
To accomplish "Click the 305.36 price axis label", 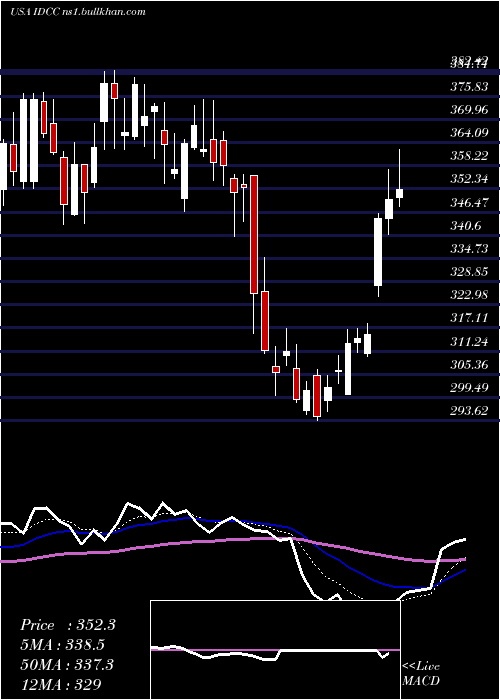I will [x=469, y=365].
